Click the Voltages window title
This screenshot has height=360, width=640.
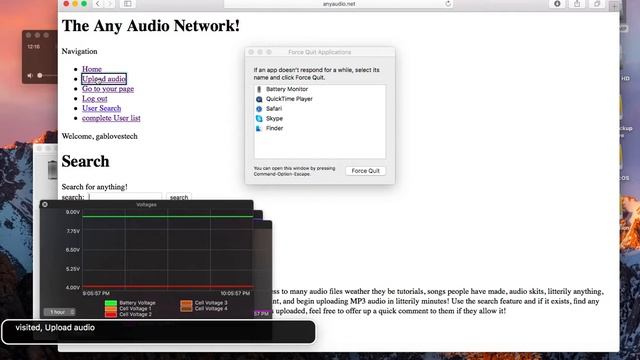(146, 204)
